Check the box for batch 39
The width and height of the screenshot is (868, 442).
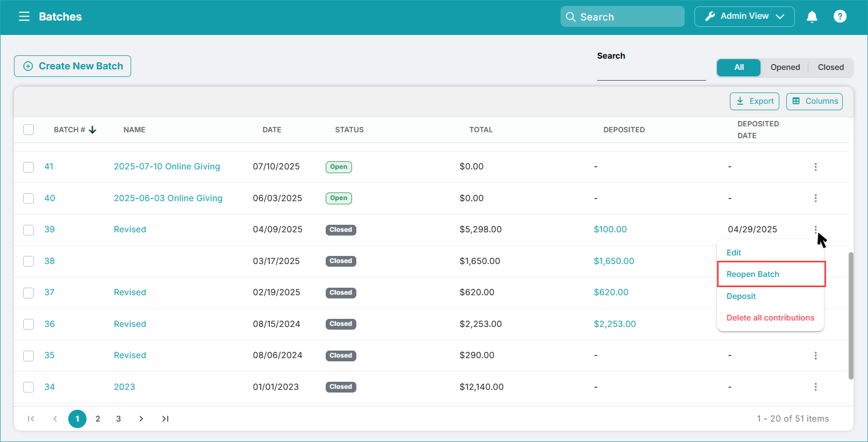pyautogui.click(x=28, y=230)
